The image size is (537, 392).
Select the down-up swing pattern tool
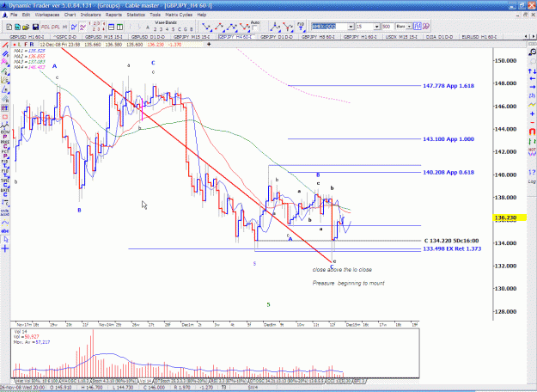click(x=206, y=27)
